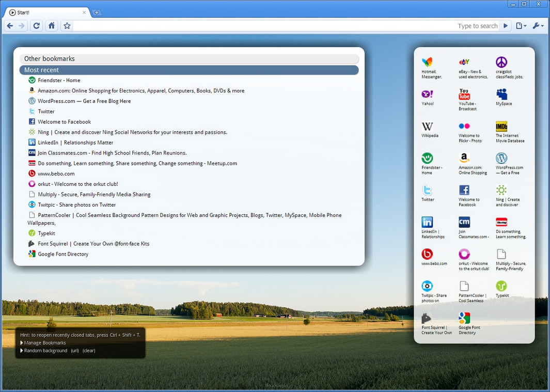Viewport: 550px width, 392px height.
Task: Open the bebo icon in right panel
Action: click(x=427, y=254)
